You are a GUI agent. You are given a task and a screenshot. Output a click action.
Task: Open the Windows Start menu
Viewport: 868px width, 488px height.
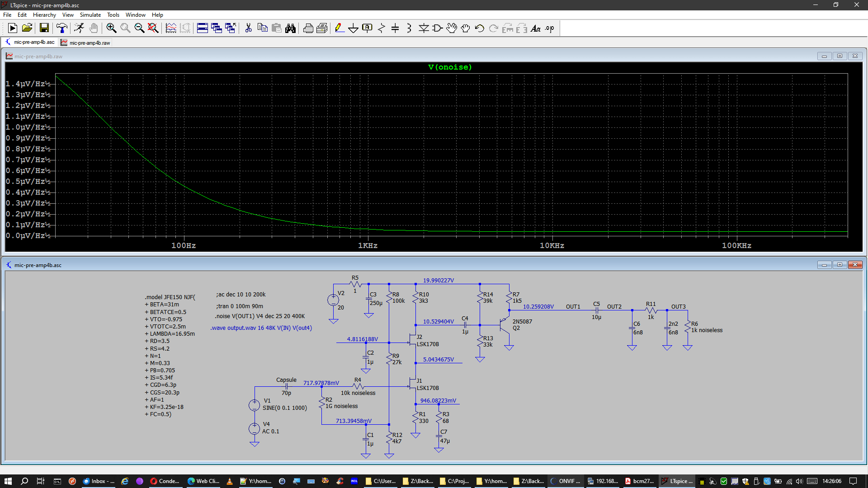click(8, 481)
